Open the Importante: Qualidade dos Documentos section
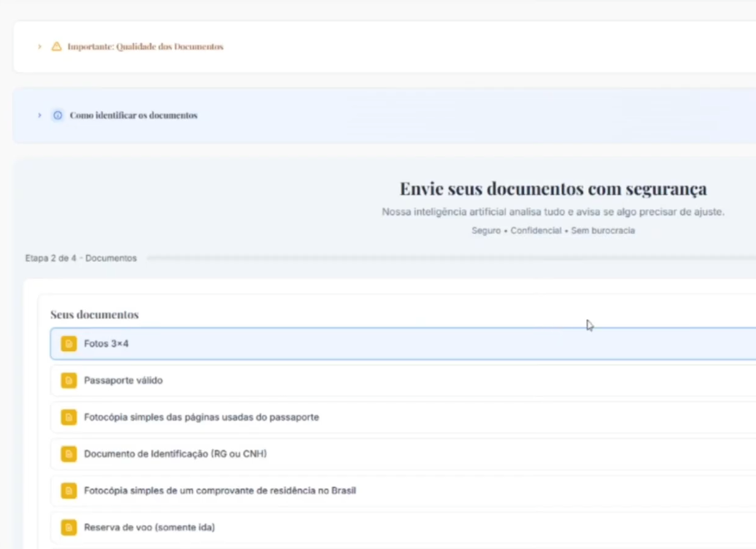The height and width of the screenshot is (549, 756). (x=145, y=47)
